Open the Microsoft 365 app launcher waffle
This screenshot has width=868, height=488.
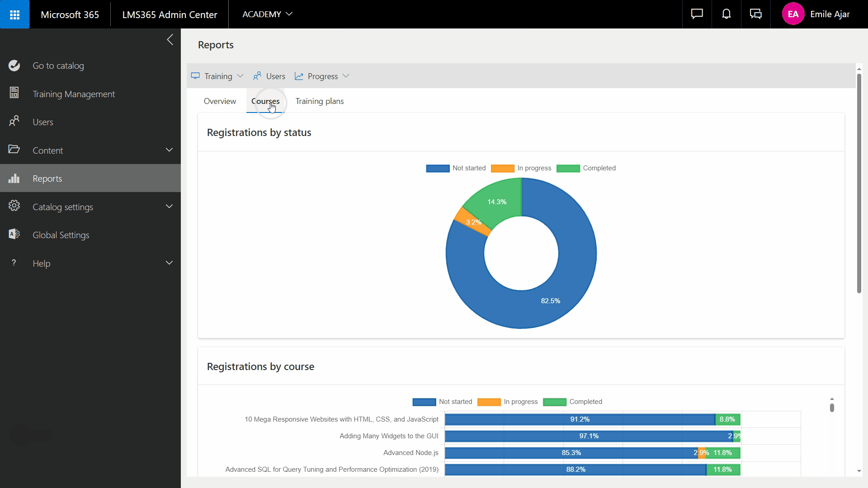click(x=14, y=14)
